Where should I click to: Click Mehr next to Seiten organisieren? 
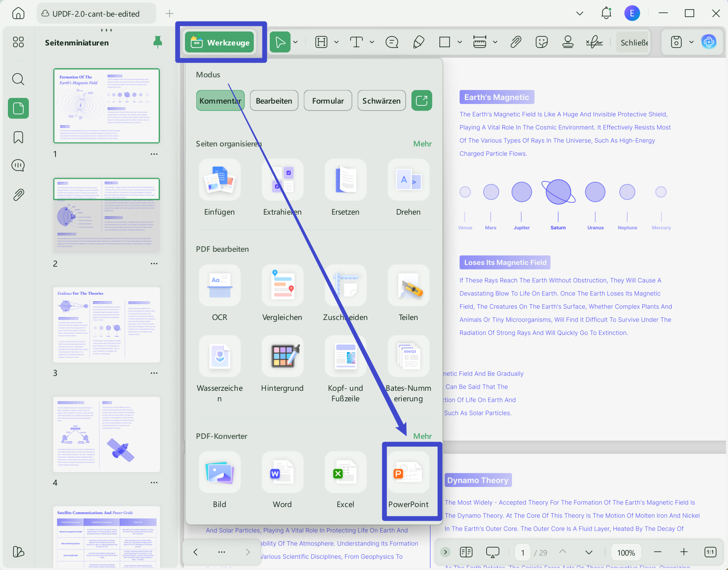click(422, 144)
